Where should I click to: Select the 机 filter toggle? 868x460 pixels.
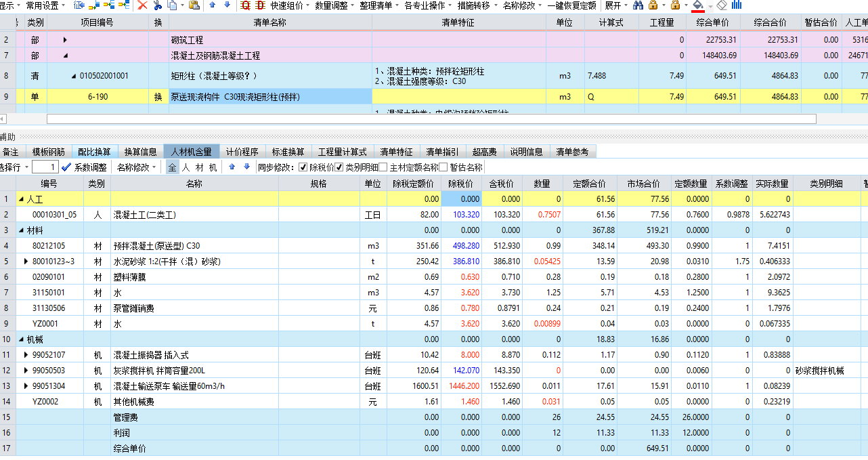tap(213, 167)
